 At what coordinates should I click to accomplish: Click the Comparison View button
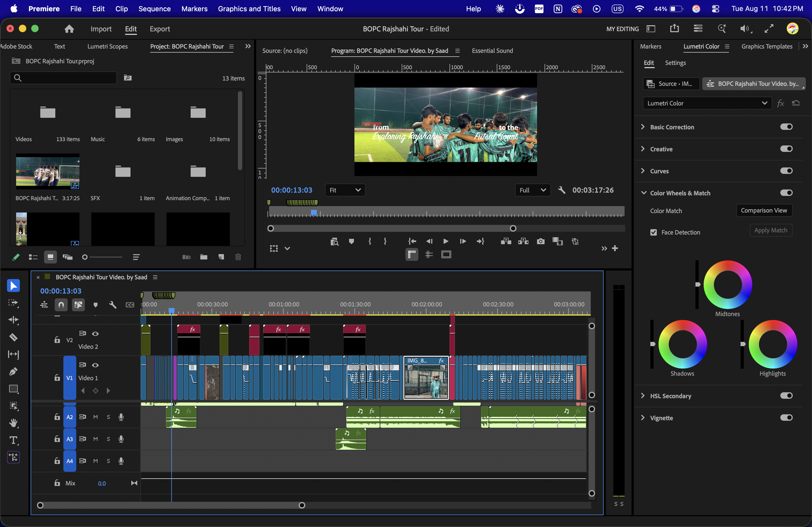(764, 210)
